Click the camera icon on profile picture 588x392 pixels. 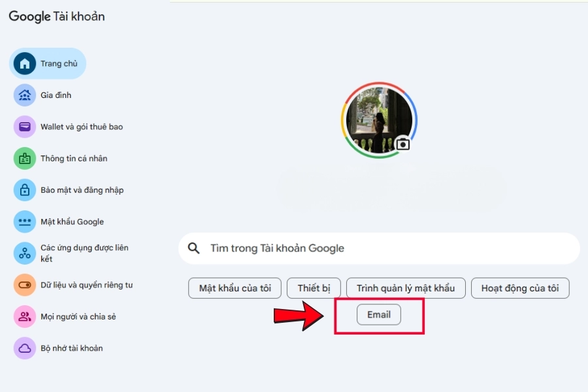click(x=402, y=144)
